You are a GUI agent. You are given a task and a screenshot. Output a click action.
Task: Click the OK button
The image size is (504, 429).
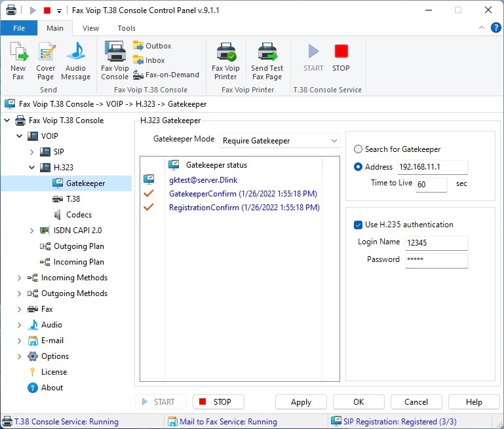click(x=359, y=401)
